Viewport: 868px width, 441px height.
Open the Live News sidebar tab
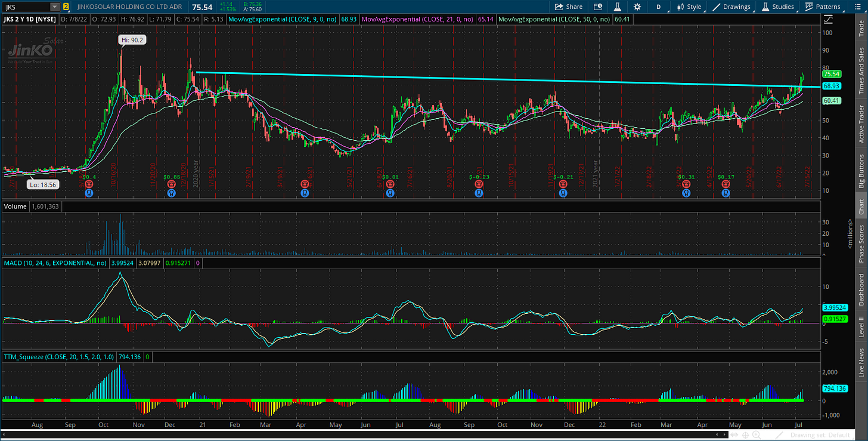pyautogui.click(x=860, y=362)
